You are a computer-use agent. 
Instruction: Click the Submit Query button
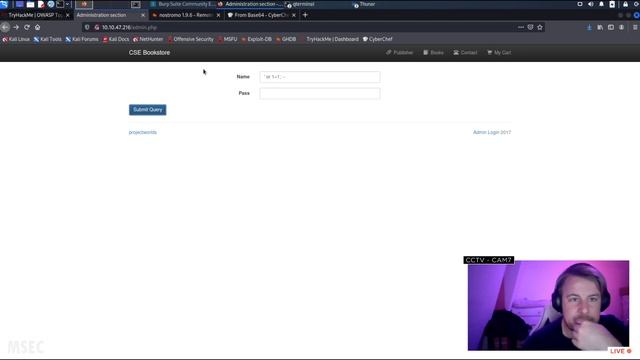pyautogui.click(x=147, y=110)
